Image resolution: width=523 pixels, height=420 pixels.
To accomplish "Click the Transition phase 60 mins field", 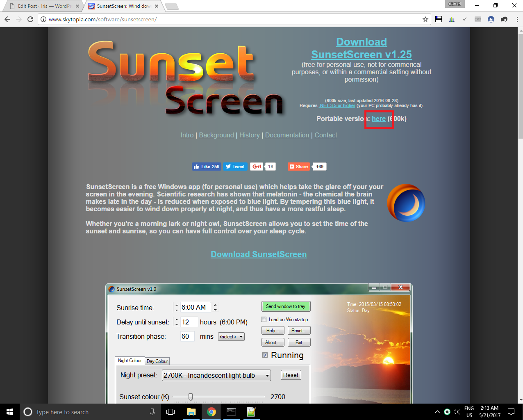I will click(x=187, y=336).
